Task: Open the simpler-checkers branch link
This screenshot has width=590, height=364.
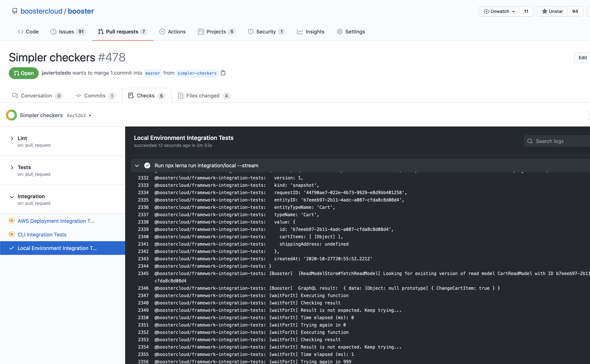Action: click(197, 73)
